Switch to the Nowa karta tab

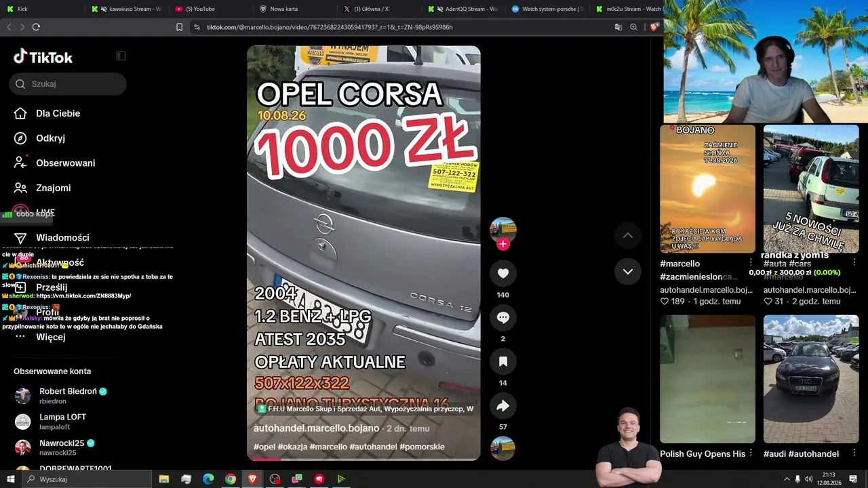point(294,9)
